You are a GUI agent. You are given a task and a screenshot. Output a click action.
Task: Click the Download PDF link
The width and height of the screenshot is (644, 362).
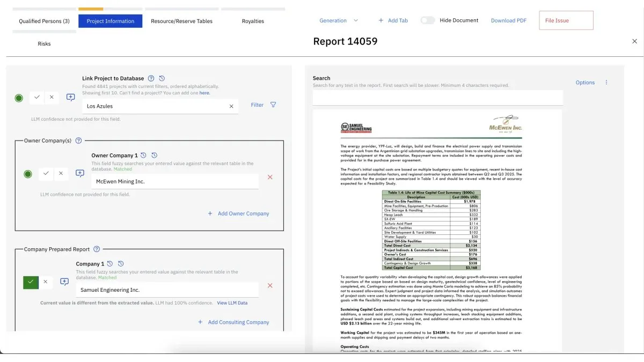coord(508,20)
